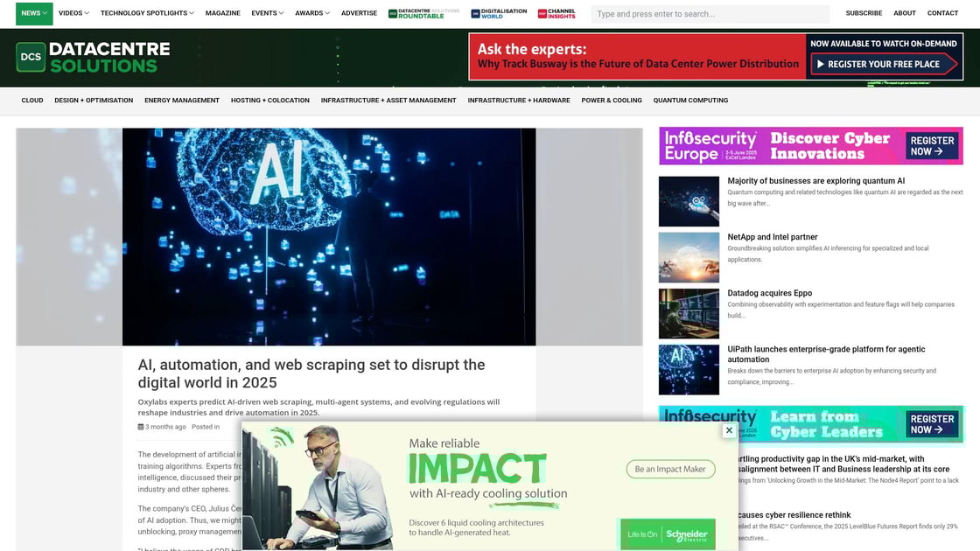This screenshot has width=980, height=551.
Task: Click Register Now on Infosecurity Discover Cyber banner
Action: (x=932, y=146)
